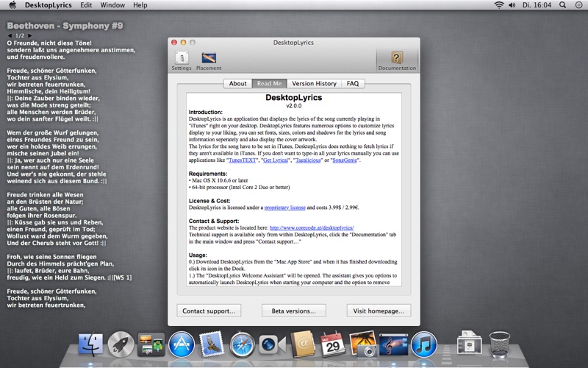Open the Get Lyrical link
Viewport: 588px width, 368px height.
point(276,160)
